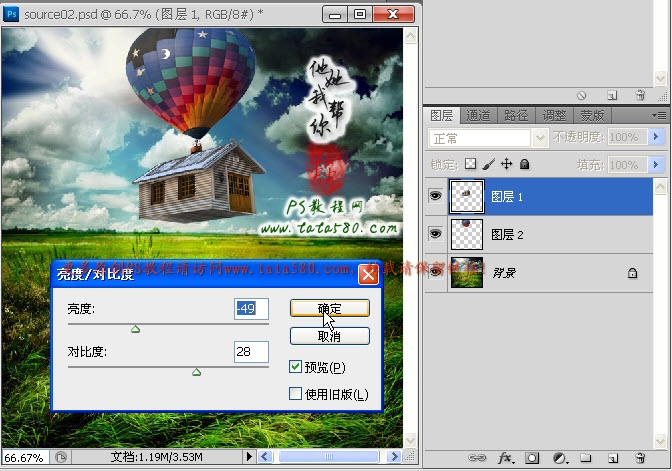The height and width of the screenshot is (471, 672).
Task: Enable the lock position icon
Action: pos(507,164)
